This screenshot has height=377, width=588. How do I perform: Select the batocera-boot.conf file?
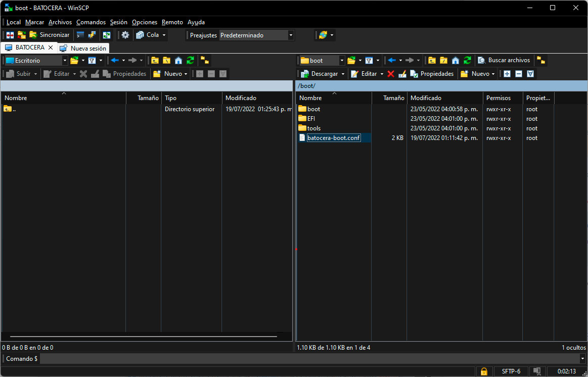click(333, 138)
